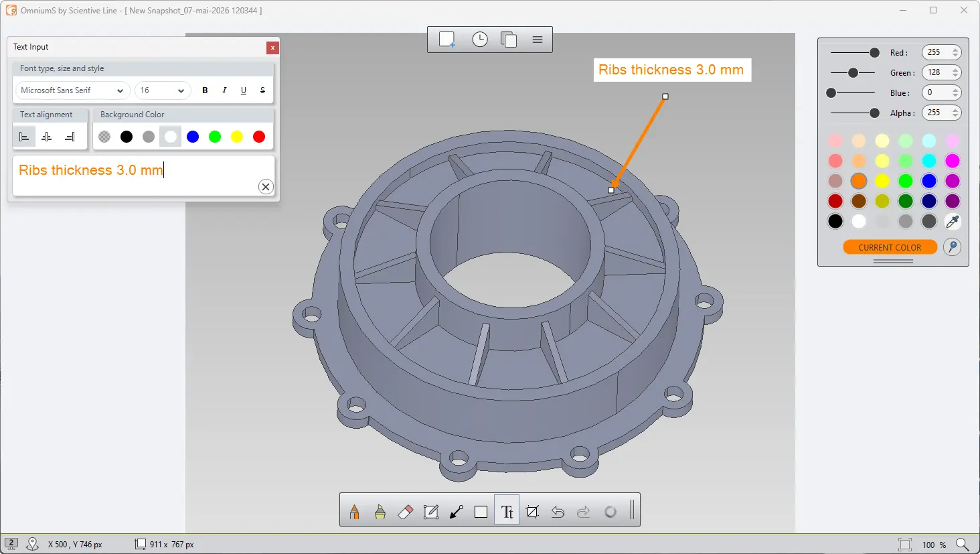Toggle bold text formatting
The width and height of the screenshot is (980, 554).
(205, 90)
